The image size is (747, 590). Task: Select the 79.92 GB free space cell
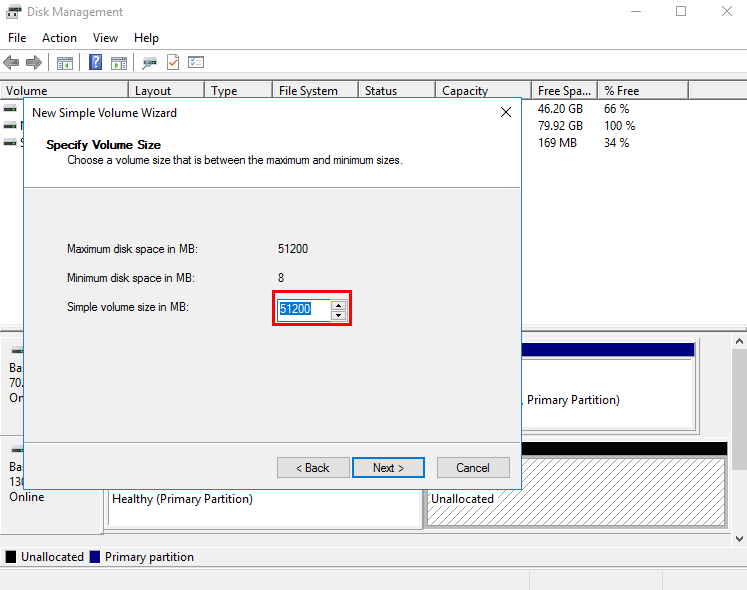[560, 126]
